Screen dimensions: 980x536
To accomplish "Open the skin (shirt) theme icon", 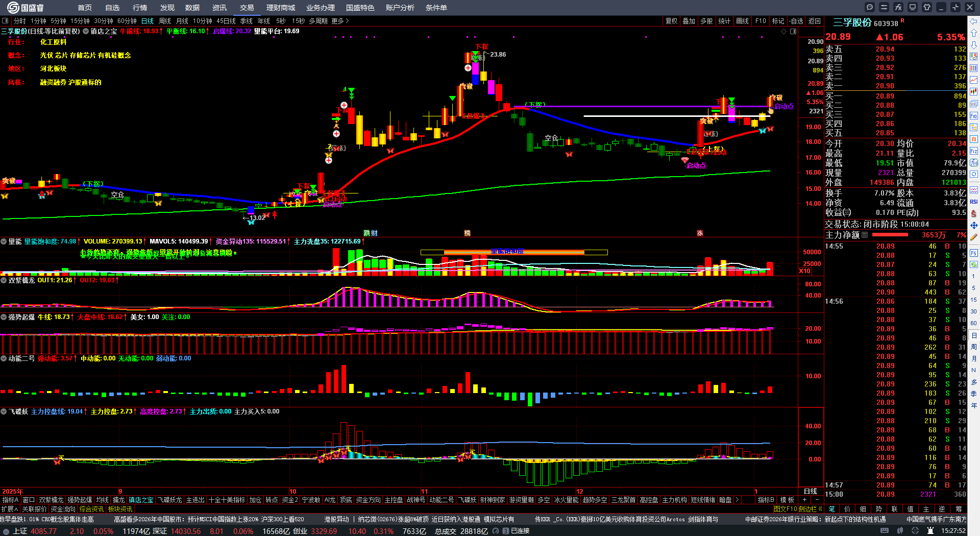I will click(927, 7).
